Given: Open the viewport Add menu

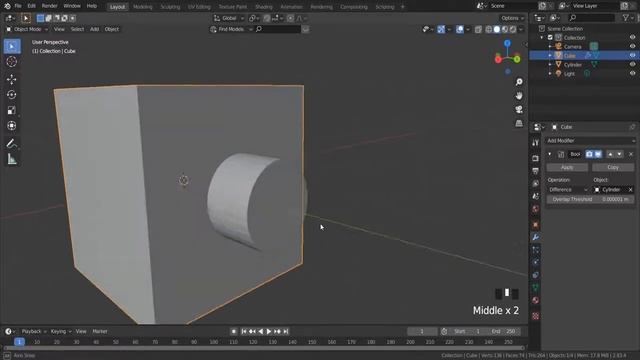Looking at the screenshot, I should point(94,29).
